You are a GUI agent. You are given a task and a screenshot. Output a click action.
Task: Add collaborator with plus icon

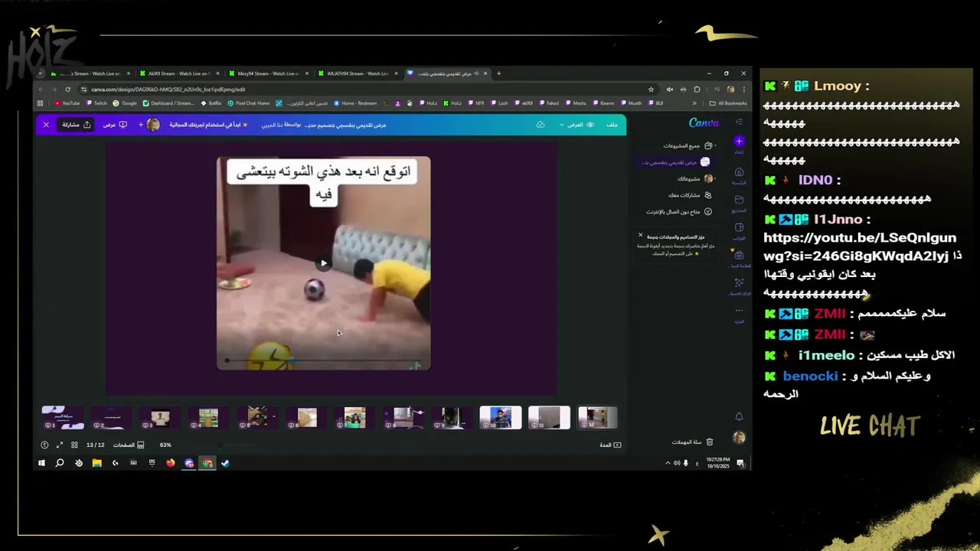pyautogui.click(x=141, y=124)
